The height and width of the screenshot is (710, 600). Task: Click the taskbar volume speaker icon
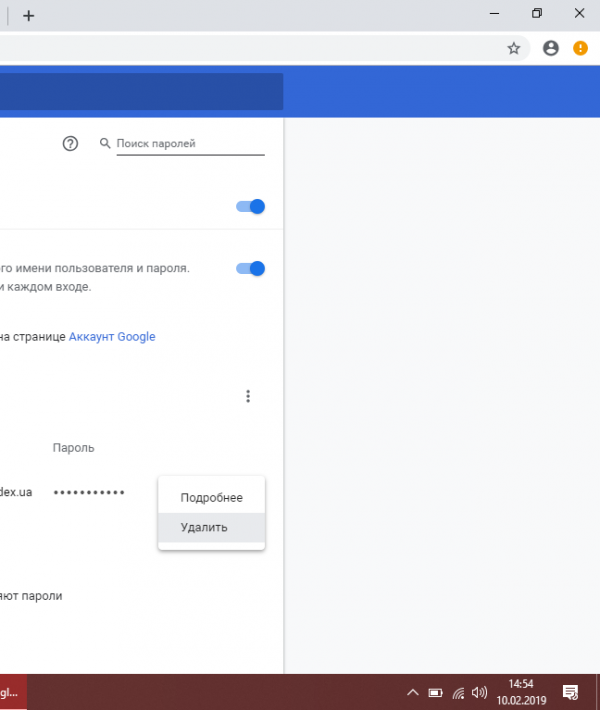(x=480, y=692)
